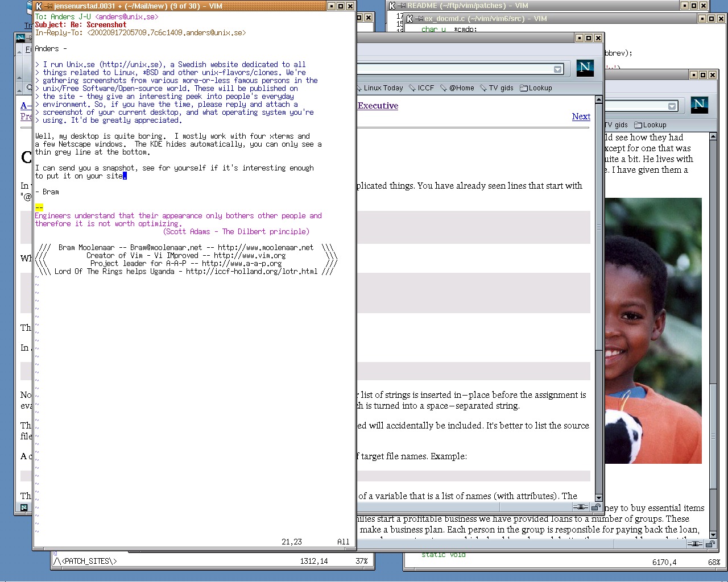The image size is (728, 582).
Task: Click the smiling boy photo in the right Netscape window
Action: 653,331
